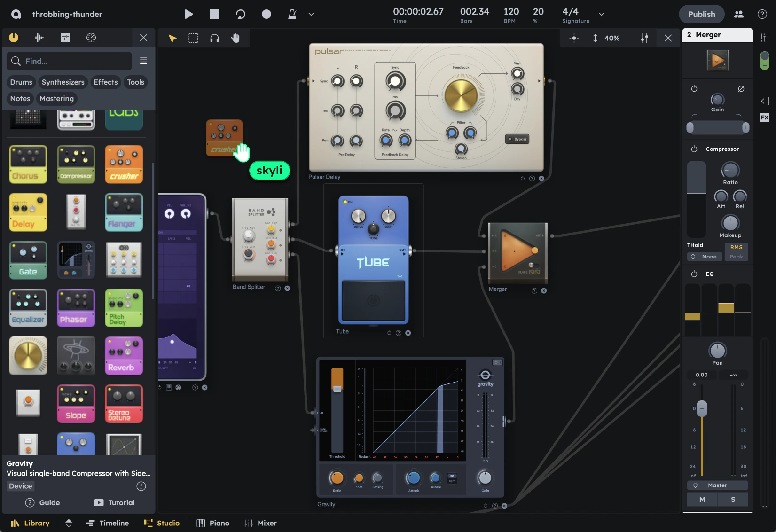Open the THold 'None' sidechain dropdown
776x532 pixels.
pos(705,257)
